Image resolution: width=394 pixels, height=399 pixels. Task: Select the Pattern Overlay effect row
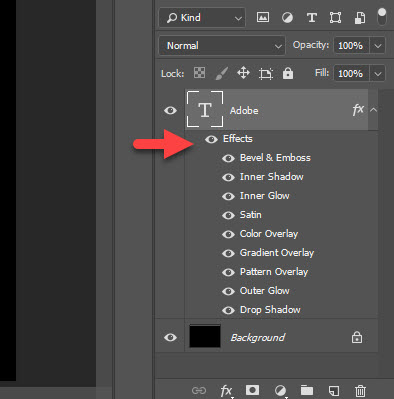274,272
